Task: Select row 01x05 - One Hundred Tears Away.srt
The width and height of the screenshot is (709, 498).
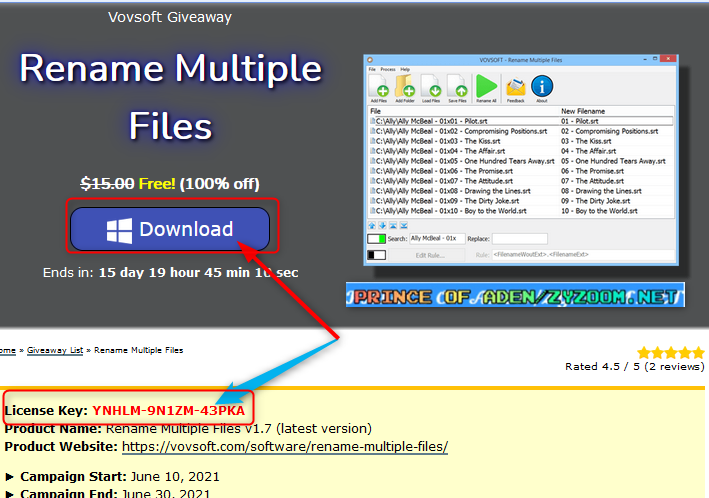Action: pos(521,161)
